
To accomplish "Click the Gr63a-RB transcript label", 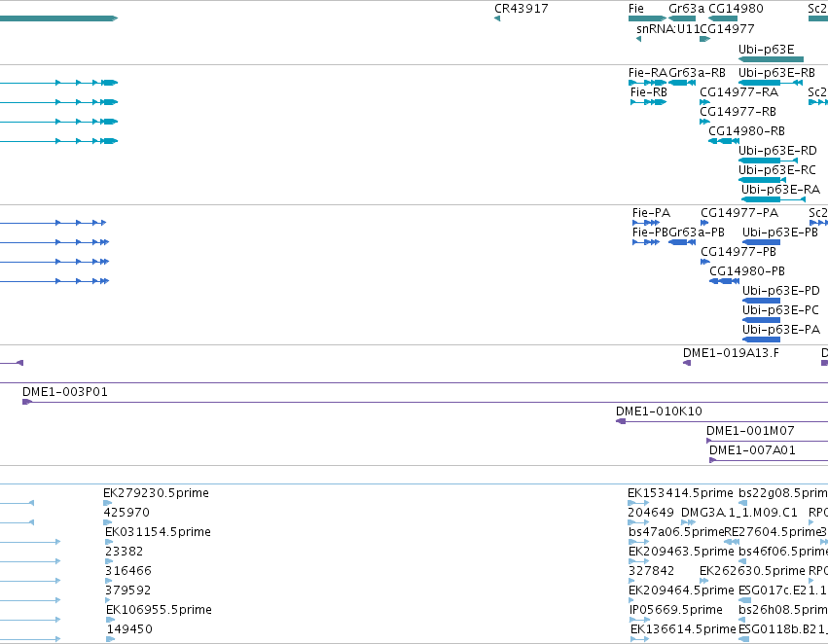I will click(697, 73).
